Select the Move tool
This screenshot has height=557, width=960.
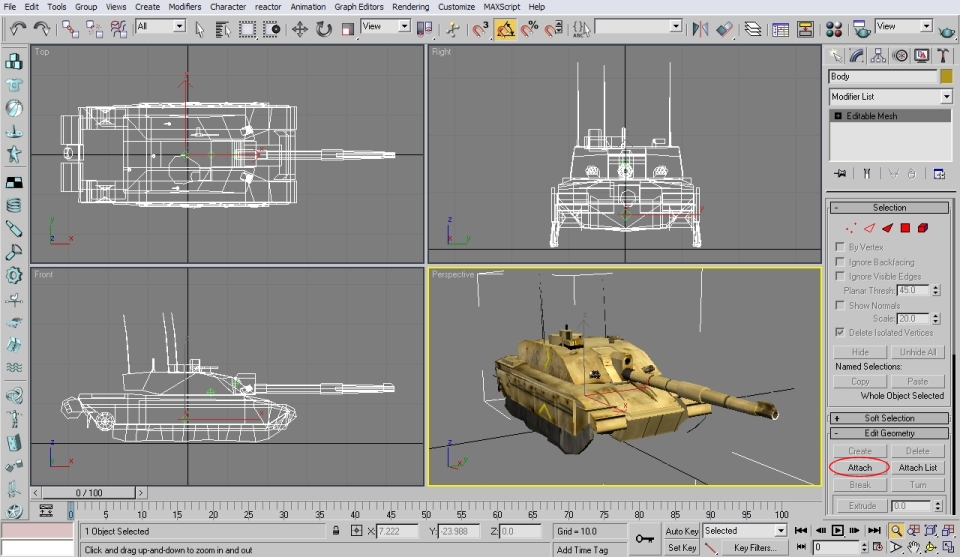pos(299,29)
